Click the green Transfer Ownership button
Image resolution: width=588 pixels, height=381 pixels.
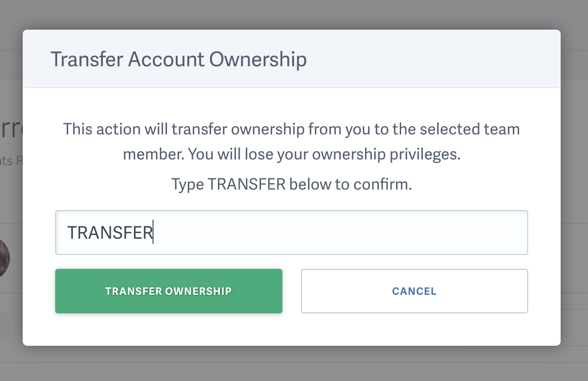point(168,291)
